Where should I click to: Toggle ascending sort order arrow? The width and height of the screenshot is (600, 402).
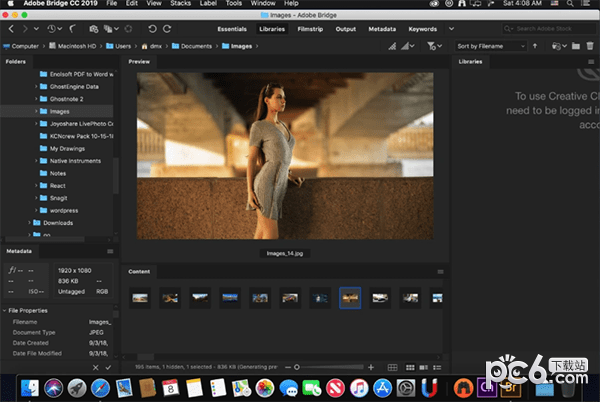tap(535, 46)
